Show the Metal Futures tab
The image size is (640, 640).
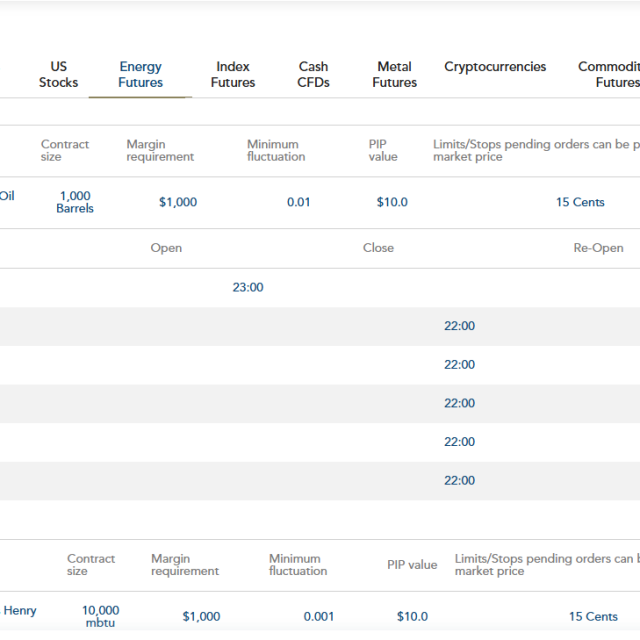(394, 75)
